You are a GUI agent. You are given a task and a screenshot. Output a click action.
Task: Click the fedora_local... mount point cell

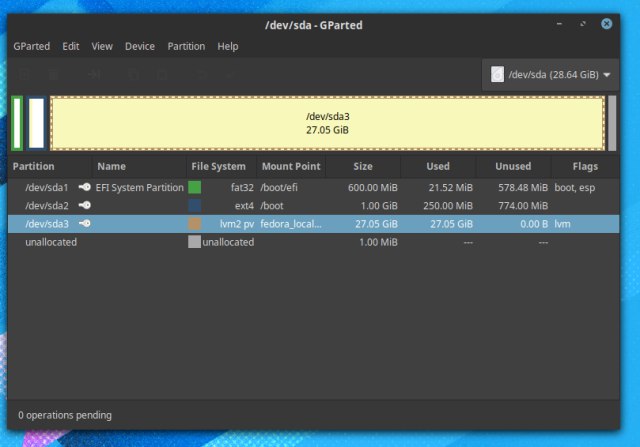[291, 224]
